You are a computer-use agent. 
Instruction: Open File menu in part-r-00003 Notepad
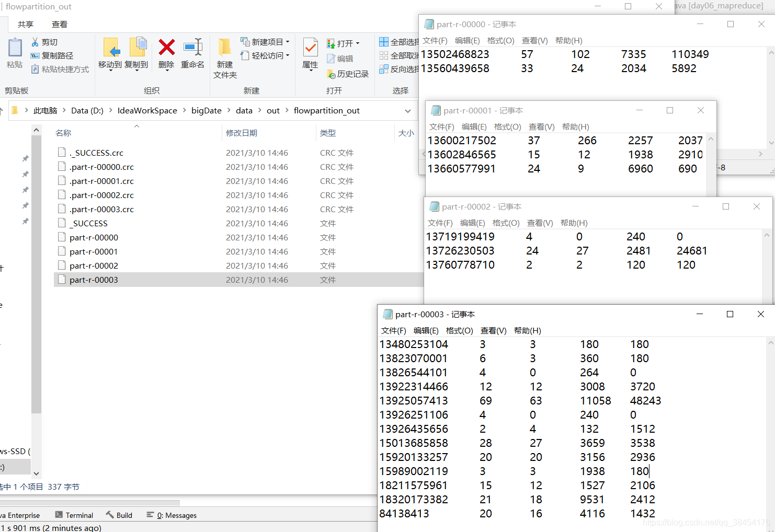pos(394,331)
